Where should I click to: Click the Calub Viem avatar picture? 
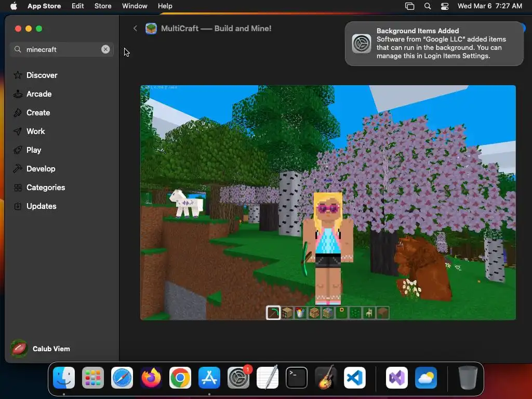click(19, 349)
